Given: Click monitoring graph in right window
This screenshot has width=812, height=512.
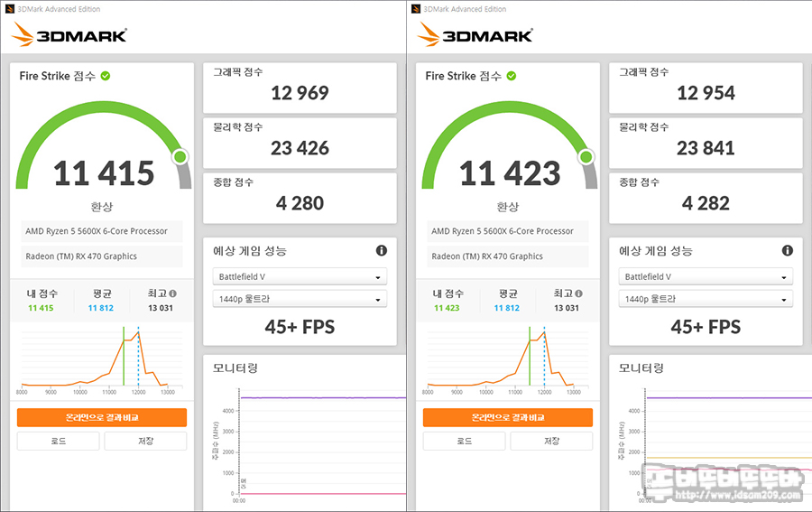Looking at the screenshot, I should (x=715, y=446).
